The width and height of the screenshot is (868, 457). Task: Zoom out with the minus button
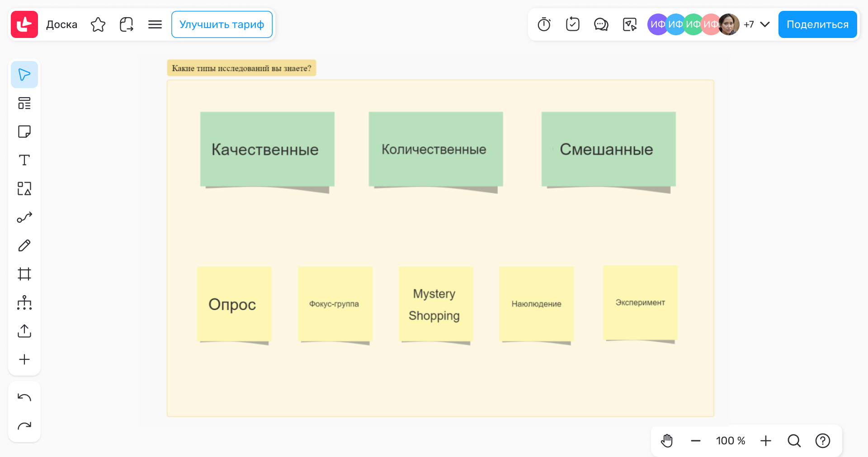696,441
